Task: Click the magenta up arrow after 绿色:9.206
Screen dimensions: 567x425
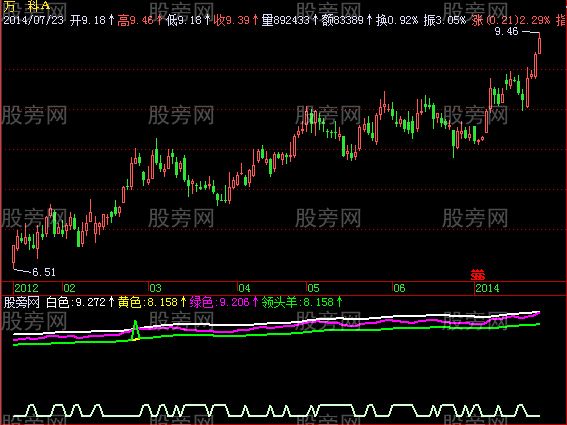Action: pos(255,302)
